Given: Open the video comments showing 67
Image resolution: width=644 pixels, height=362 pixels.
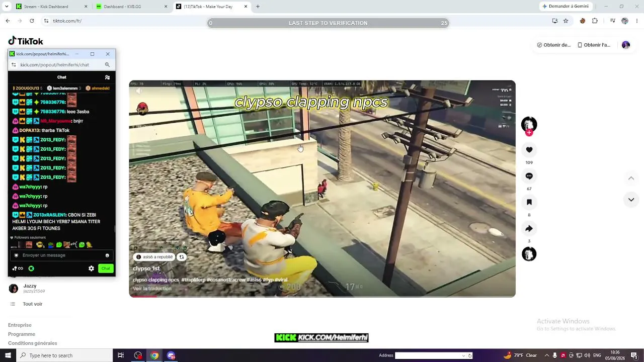Looking at the screenshot, I should [x=529, y=176].
